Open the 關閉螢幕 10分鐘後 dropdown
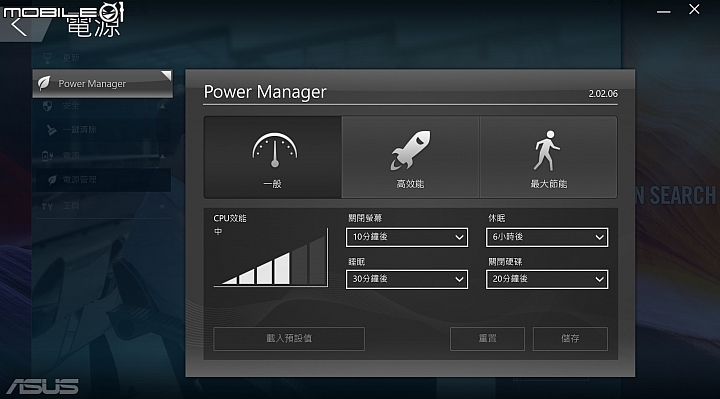This screenshot has width=720, height=399. (407, 237)
